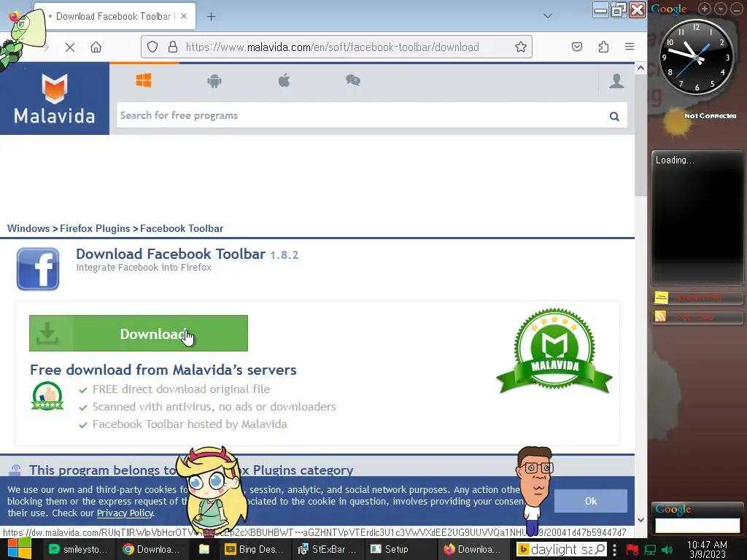This screenshot has width=747, height=560.
Task: Click the Facebook Toolbar app icon
Action: [x=38, y=269]
